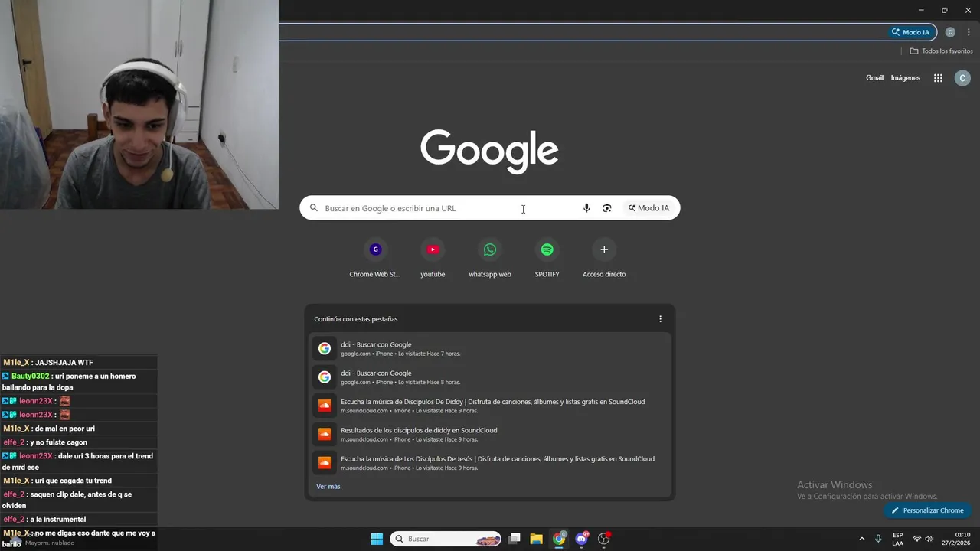
Task: Click chat message "JAJSHJAJA WTF"
Action: click(64, 363)
